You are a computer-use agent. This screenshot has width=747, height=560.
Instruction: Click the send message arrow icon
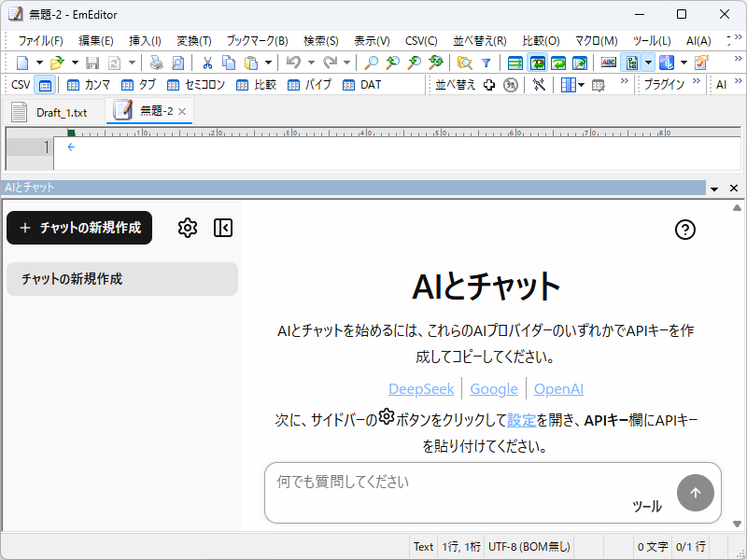pos(696,492)
